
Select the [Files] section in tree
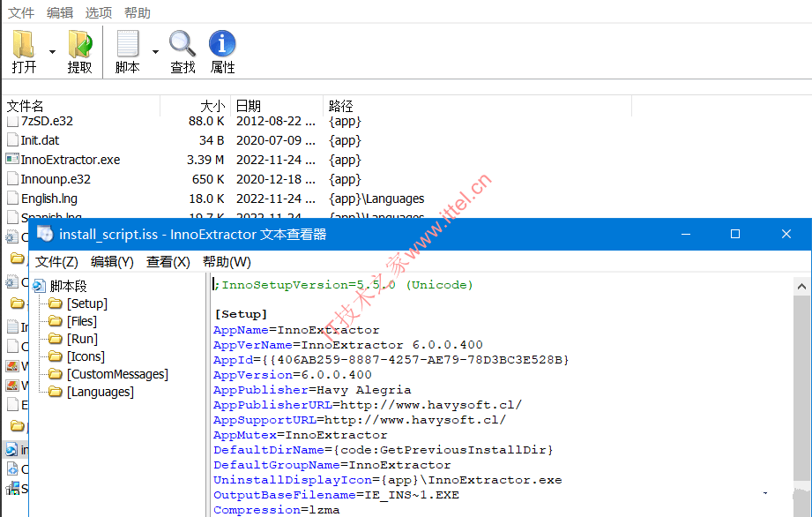point(82,321)
